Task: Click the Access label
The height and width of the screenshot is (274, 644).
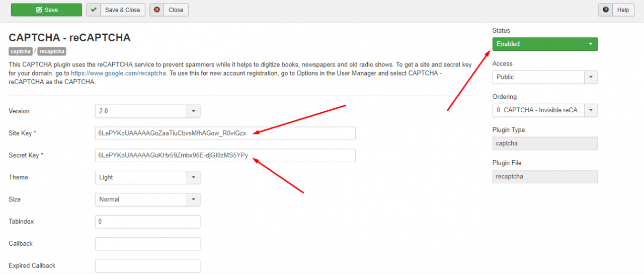Action: click(x=503, y=63)
